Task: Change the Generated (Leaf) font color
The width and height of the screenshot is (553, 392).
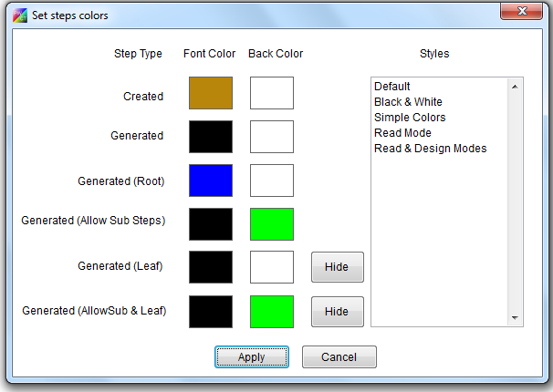Action: pyautogui.click(x=211, y=267)
